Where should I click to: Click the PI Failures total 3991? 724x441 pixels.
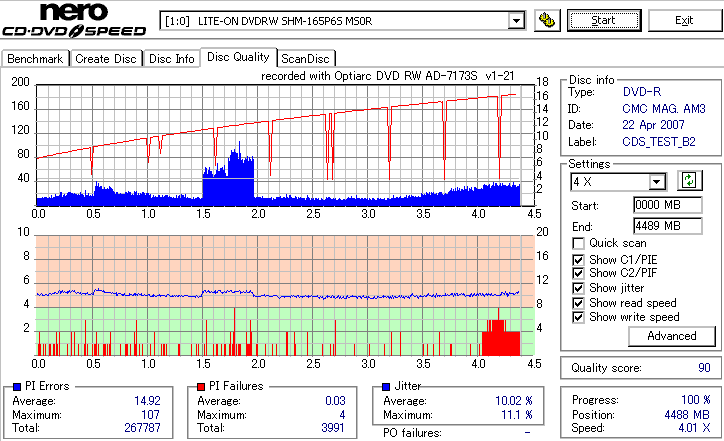[x=333, y=428]
